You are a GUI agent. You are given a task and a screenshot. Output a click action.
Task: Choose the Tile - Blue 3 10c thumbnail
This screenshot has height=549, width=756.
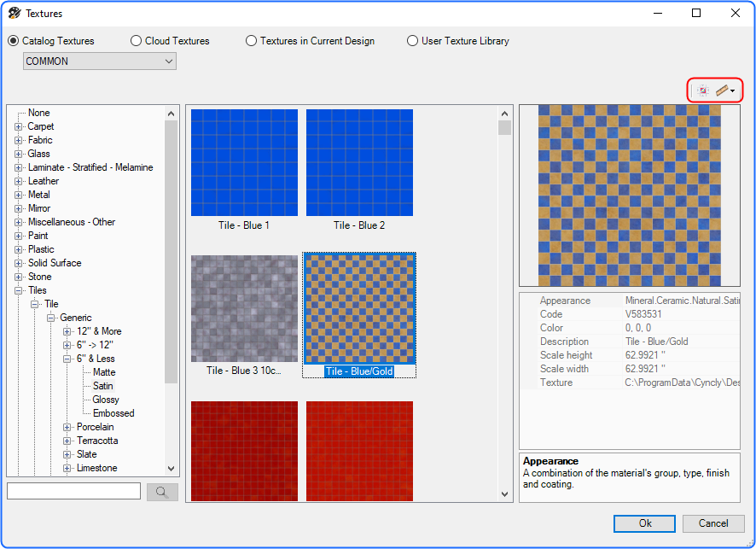coord(244,309)
